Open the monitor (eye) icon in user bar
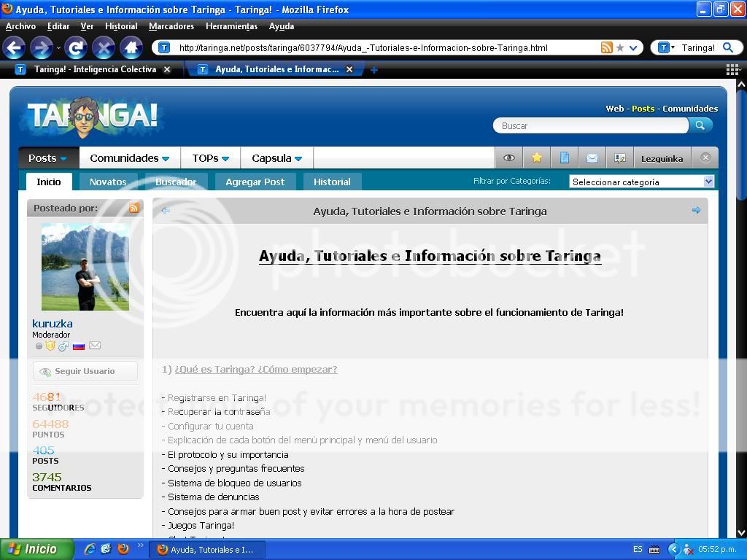This screenshot has height=560, width=747. pyautogui.click(x=508, y=158)
